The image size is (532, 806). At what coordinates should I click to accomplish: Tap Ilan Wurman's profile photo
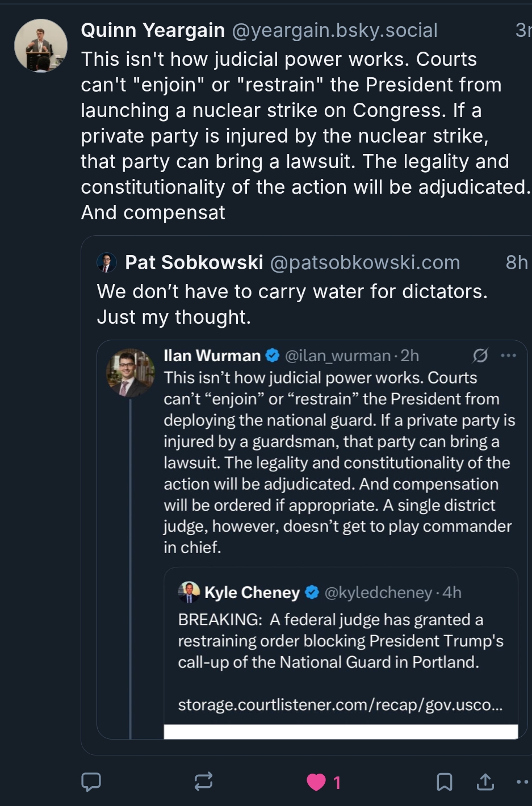point(130,372)
